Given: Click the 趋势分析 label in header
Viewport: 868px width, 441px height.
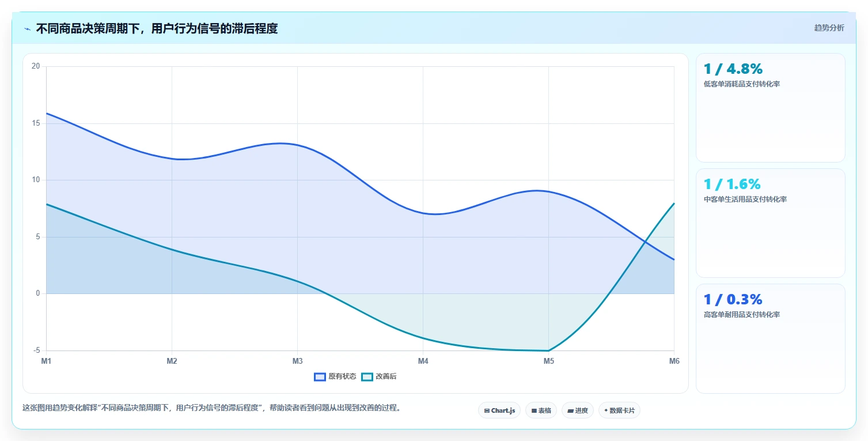Looking at the screenshot, I should (x=829, y=28).
